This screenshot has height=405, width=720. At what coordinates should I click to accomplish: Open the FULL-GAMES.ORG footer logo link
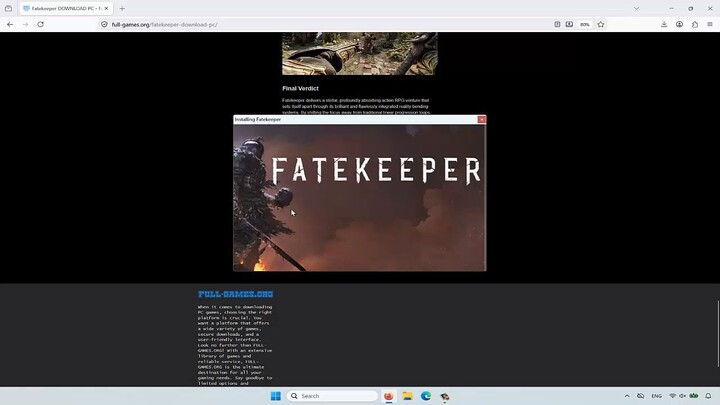tap(236, 294)
